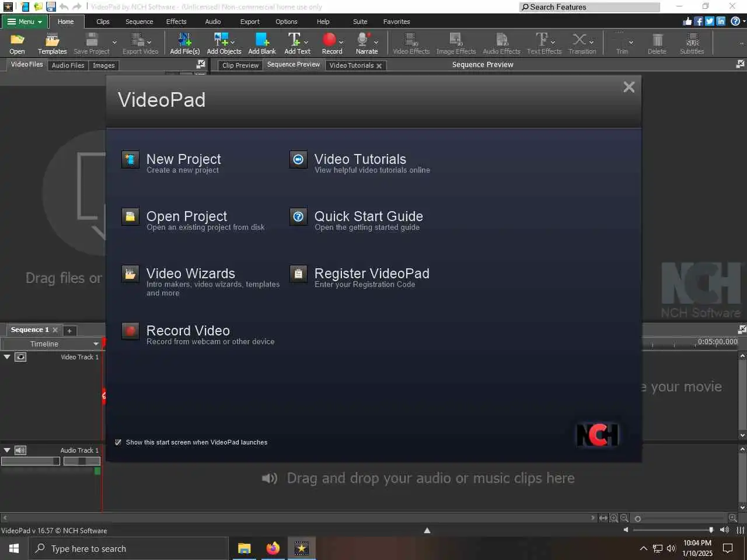Open the green Menu dropdown

pyautogui.click(x=25, y=22)
